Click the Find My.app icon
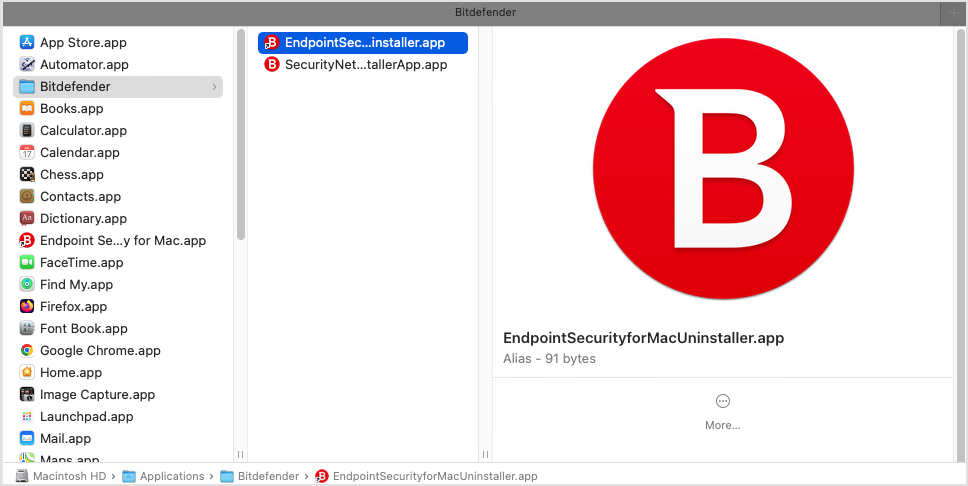968x486 pixels. click(27, 284)
